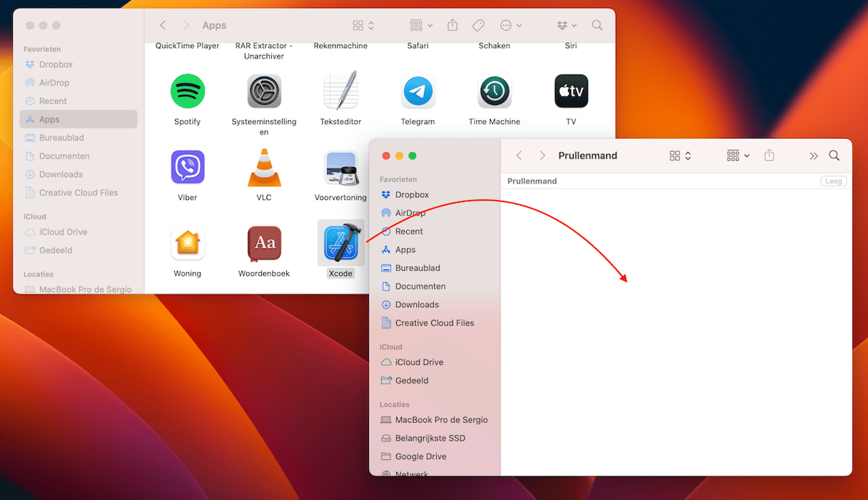This screenshot has height=500, width=868.
Task: Close the Prullenmand window
Action: 386,156
